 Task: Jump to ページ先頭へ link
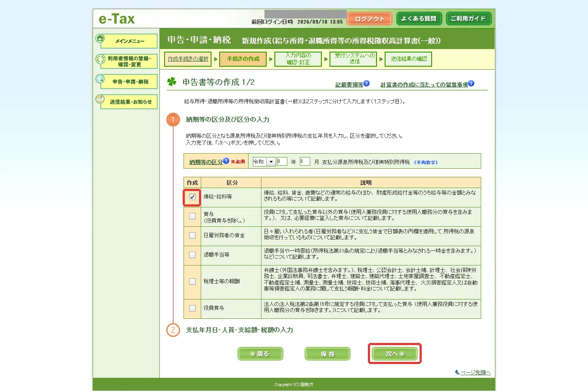476,373
